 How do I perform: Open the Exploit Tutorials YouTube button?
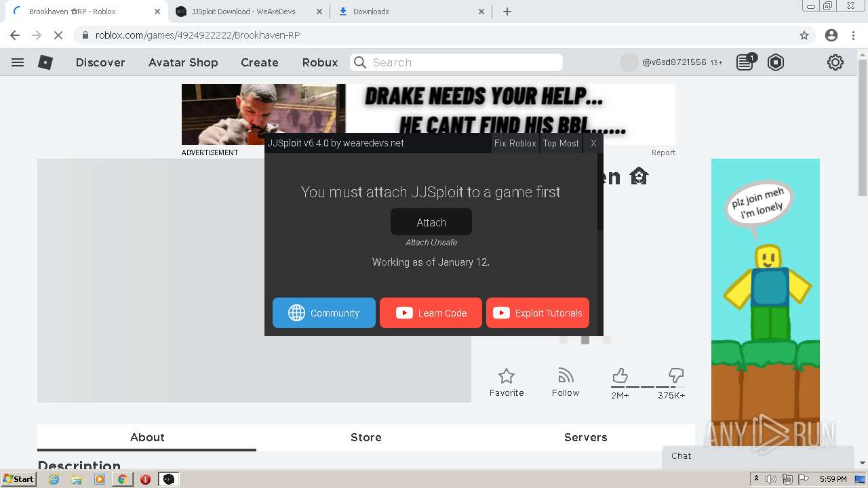click(x=538, y=313)
